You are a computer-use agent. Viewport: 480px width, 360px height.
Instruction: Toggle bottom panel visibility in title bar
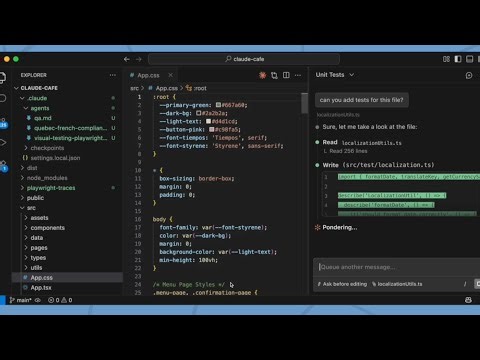coord(469,59)
